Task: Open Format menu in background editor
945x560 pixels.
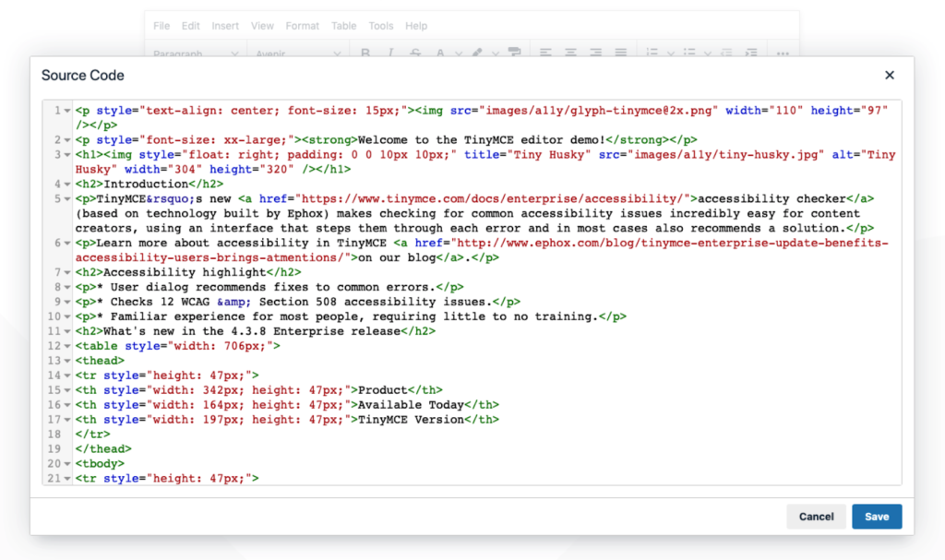Action: (303, 26)
